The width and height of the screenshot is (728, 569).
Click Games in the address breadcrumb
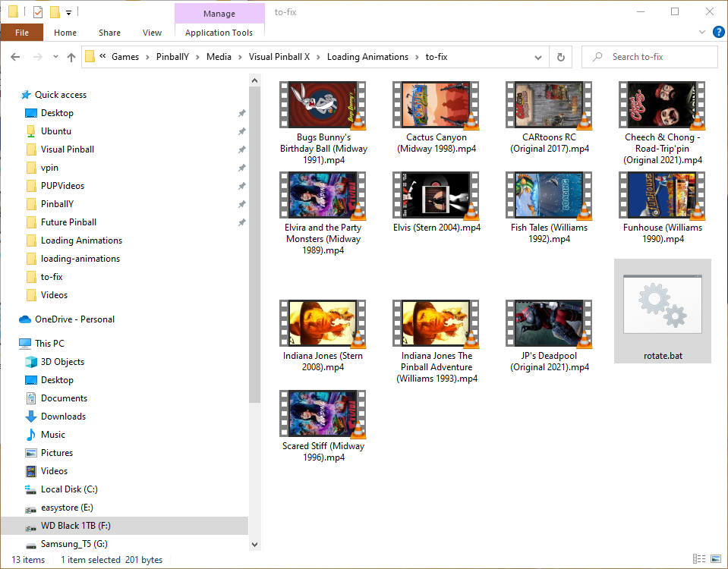(125, 57)
